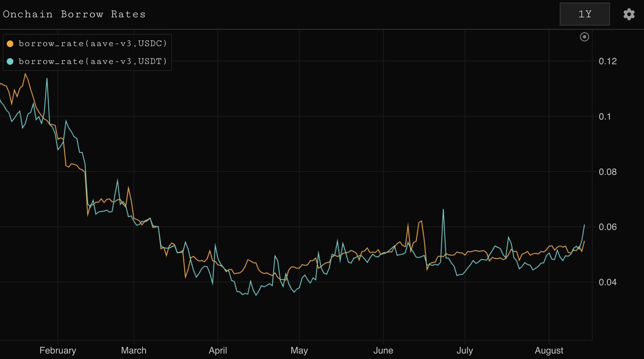The height and width of the screenshot is (359, 644).
Task: Click the 1Y time range button
Action: [585, 14]
